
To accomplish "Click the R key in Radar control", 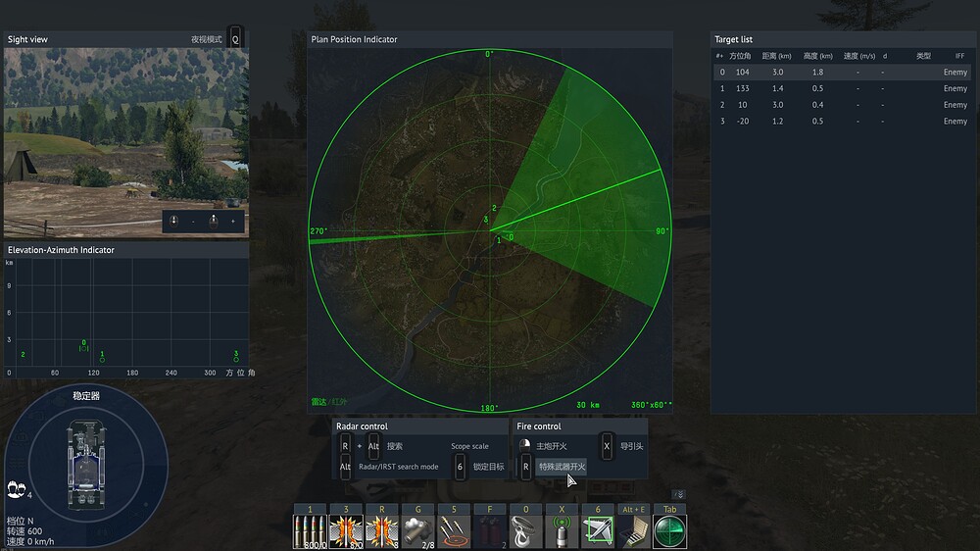I will 345,446.
